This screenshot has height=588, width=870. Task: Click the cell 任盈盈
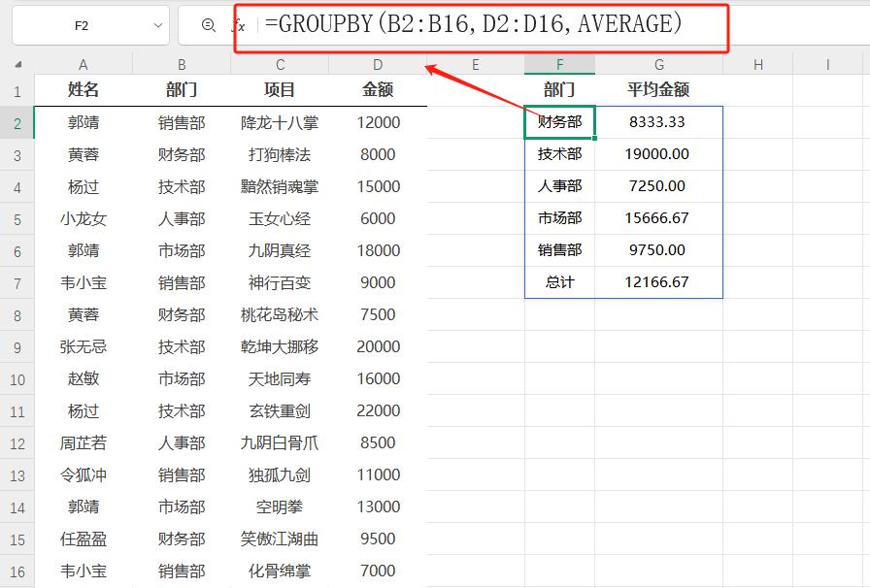click(84, 539)
